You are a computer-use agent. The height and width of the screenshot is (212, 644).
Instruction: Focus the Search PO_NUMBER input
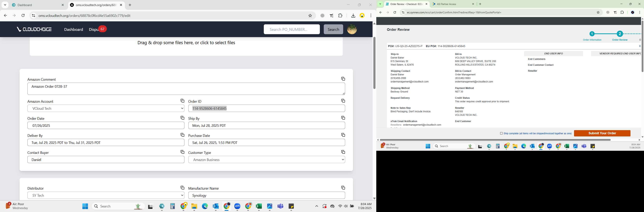coord(291,29)
